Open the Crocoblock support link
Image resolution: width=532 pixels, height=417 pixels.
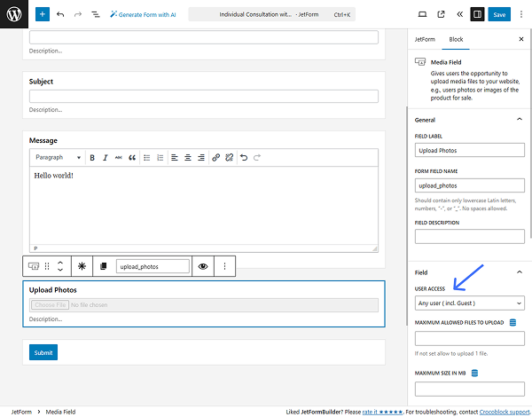[505, 412]
